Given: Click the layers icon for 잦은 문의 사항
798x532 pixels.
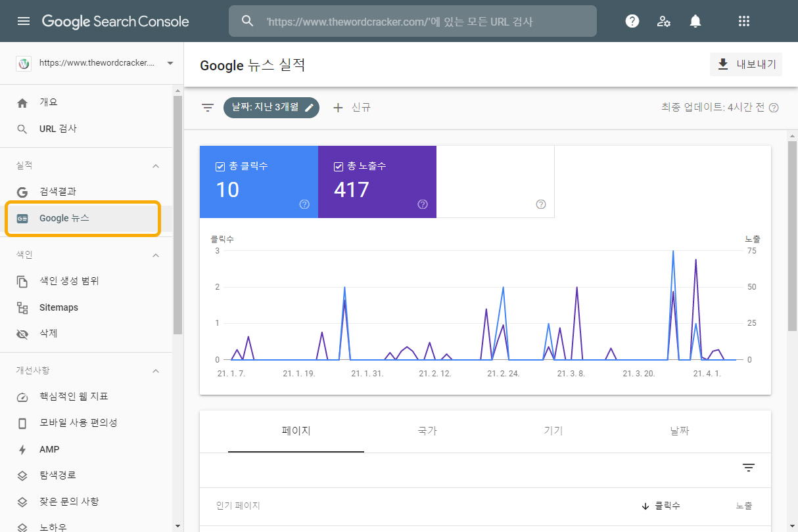Looking at the screenshot, I should pos(22,502).
